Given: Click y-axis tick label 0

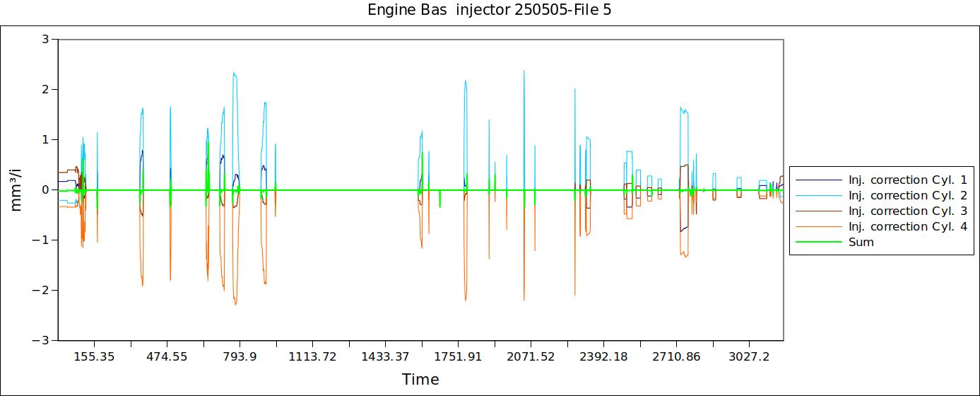Looking at the screenshot, I should (45, 190).
